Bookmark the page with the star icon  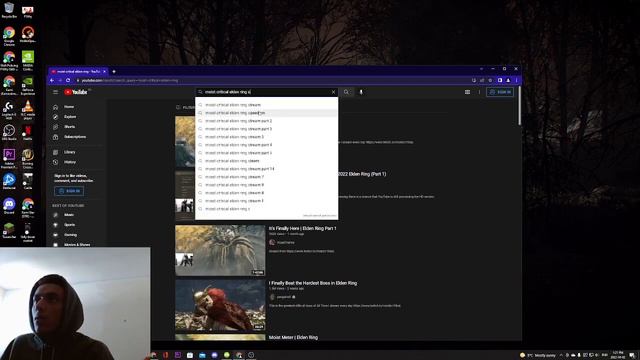(x=491, y=80)
